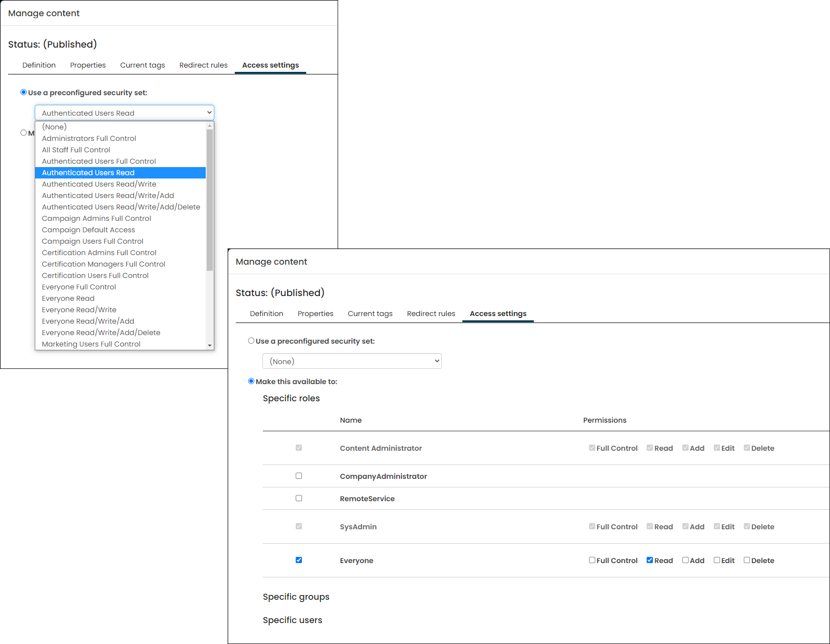Choose 'Everyone Read/Write' option
Viewport: 830px width, 644px height.
point(120,310)
